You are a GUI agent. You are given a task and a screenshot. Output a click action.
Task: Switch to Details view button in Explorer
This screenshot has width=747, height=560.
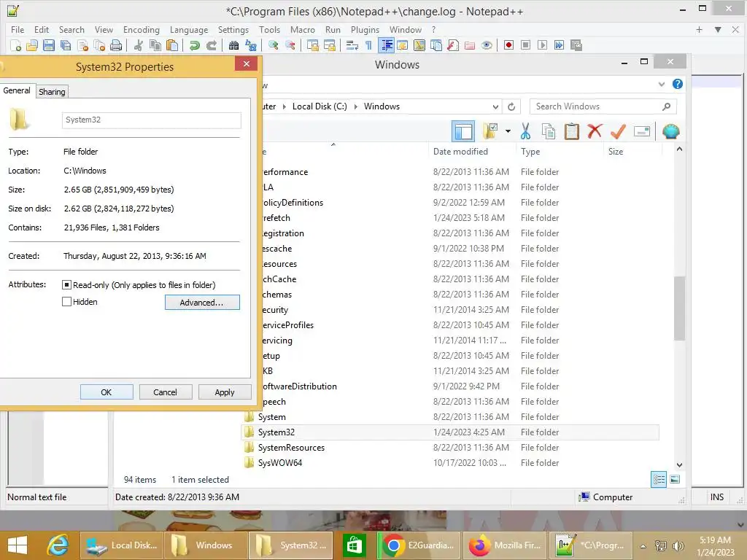(x=659, y=480)
